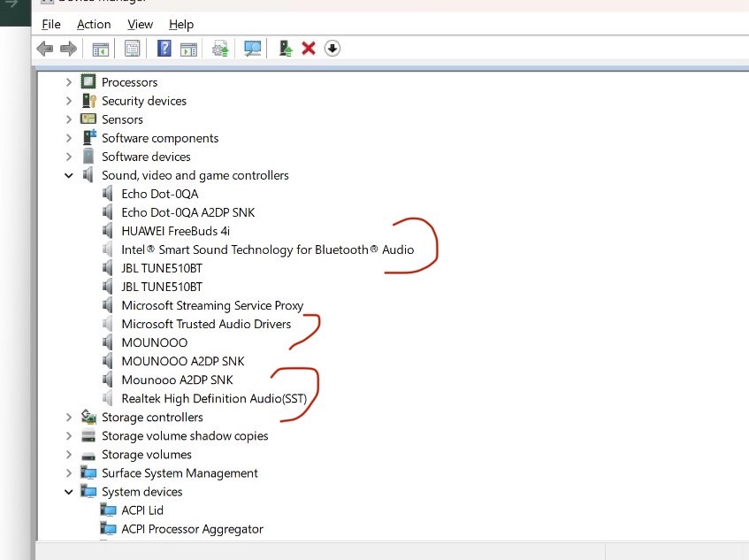Select the Echo Dot-0QA device
The image size is (749, 560).
click(159, 194)
